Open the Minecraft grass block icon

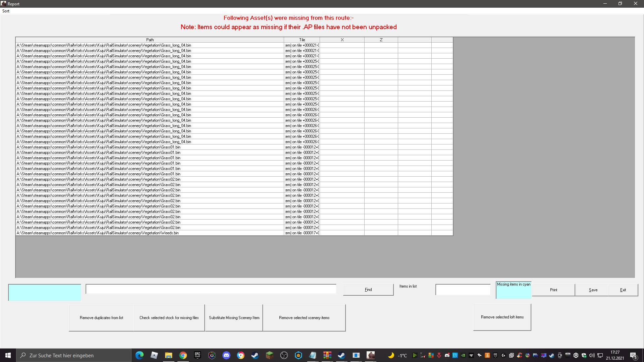(x=269, y=355)
